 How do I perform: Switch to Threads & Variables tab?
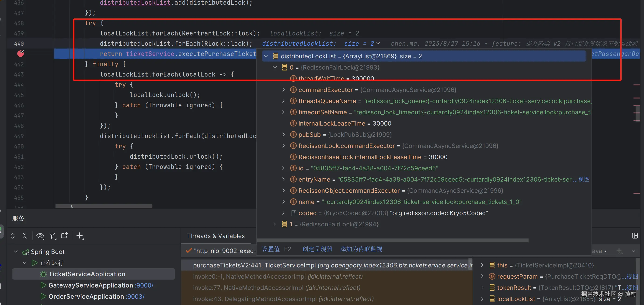pyautogui.click(x=216, y=236)
